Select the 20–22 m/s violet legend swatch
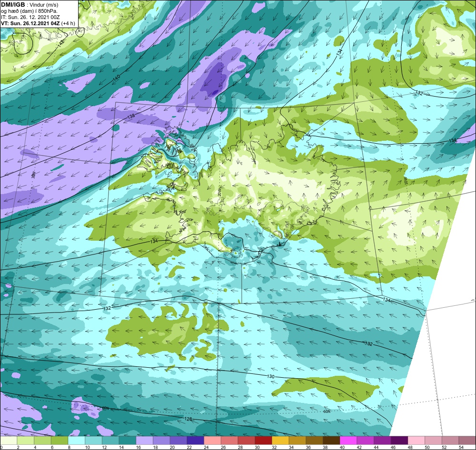The width and height of the screenshot is (476, 450). pyautogui.click(x=178, y=440)
